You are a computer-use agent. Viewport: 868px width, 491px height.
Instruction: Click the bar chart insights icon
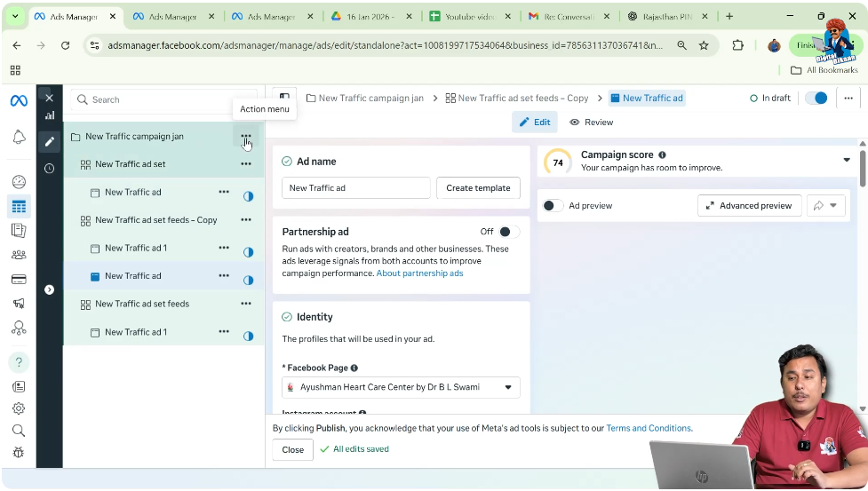[50, 115]
